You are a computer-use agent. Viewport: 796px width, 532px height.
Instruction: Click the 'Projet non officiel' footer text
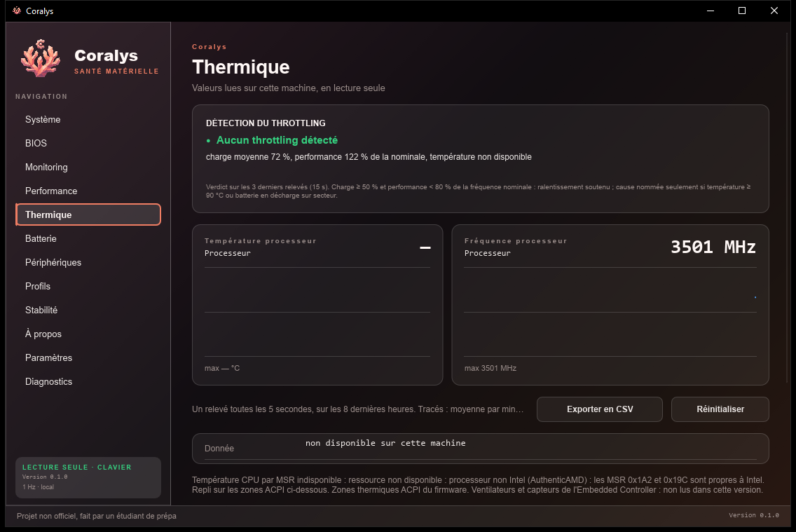pos(97,516)
